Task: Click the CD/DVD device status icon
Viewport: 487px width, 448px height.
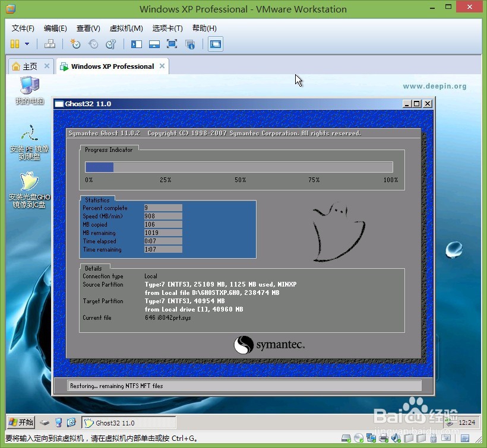Action: click(359, 438)
